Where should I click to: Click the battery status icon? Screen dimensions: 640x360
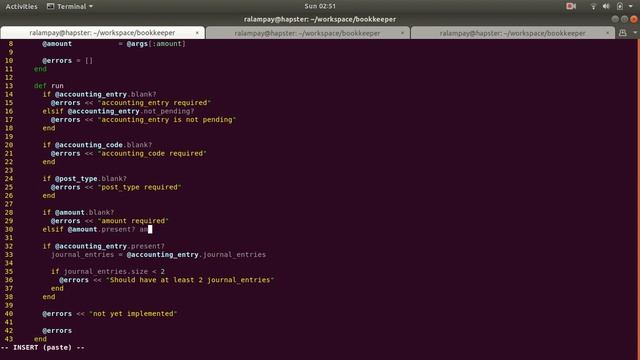point(620,6)
